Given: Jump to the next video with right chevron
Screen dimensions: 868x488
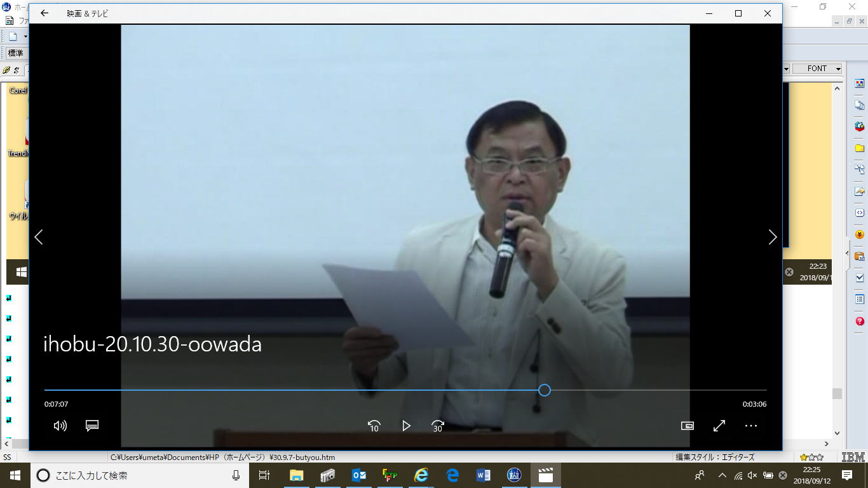Looking at the screenshot, I should coord(772,237).
